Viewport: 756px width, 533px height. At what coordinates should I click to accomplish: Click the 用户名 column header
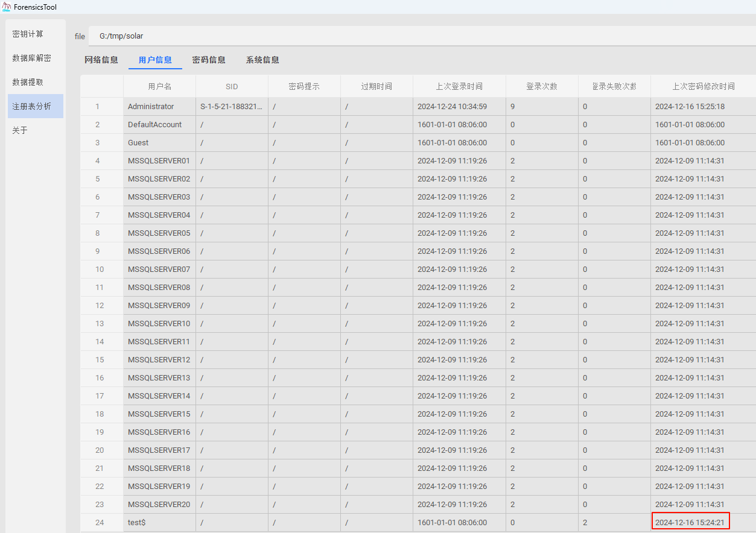click(x=160, y=86)
